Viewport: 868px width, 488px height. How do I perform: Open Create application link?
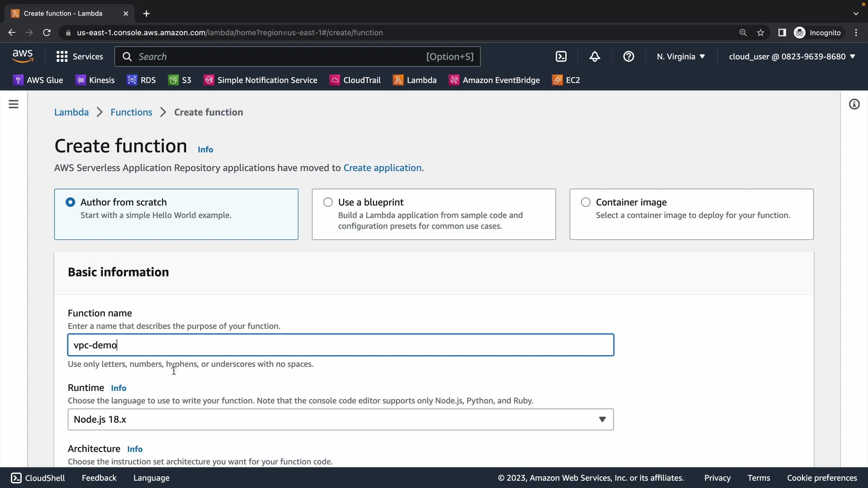pyautogui.click(x=382, y=168)
